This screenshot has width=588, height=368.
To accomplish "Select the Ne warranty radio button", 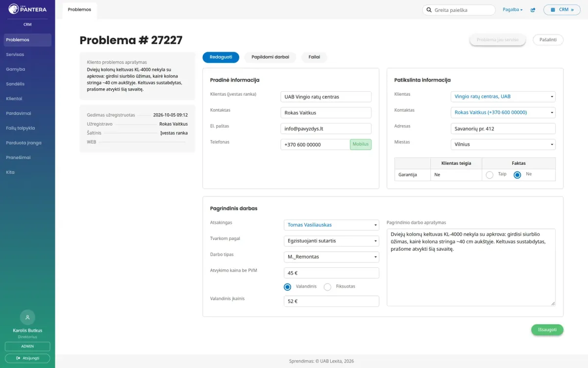I will (x=517, y=175).
